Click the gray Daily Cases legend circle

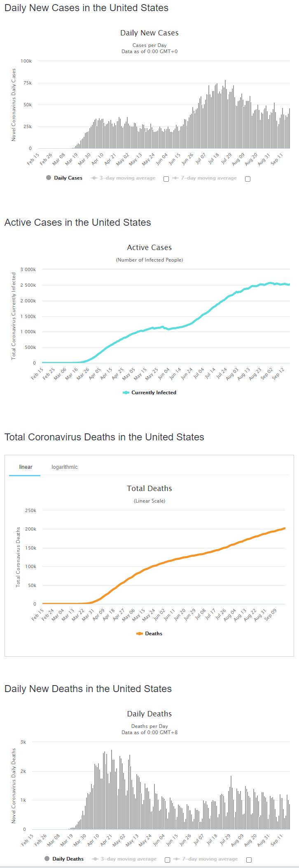click(49, 178)
